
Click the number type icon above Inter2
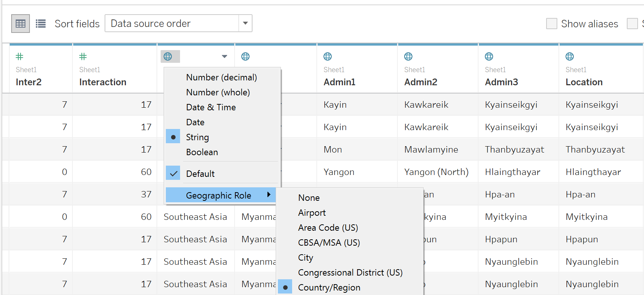(19, 56)
